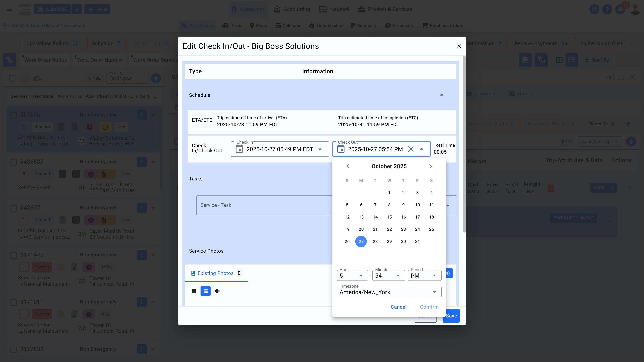The image size is (644, 362).
Task: Click the Check Out calendar icon
Action: click(x=341, y=149)
